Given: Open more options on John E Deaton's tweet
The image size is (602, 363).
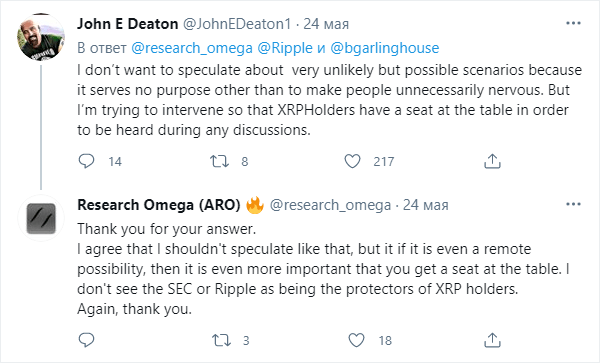Looking at the screenshot, I should [x=573, y=23].
